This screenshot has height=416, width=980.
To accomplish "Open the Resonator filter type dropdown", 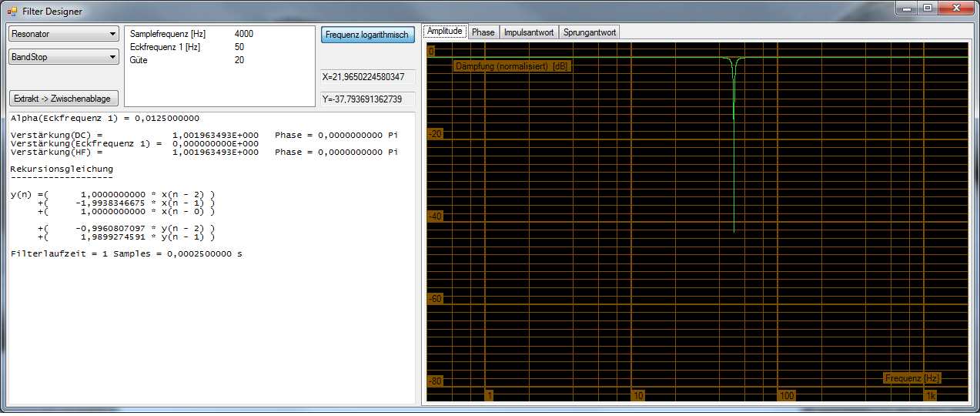I will coord(63,34).
